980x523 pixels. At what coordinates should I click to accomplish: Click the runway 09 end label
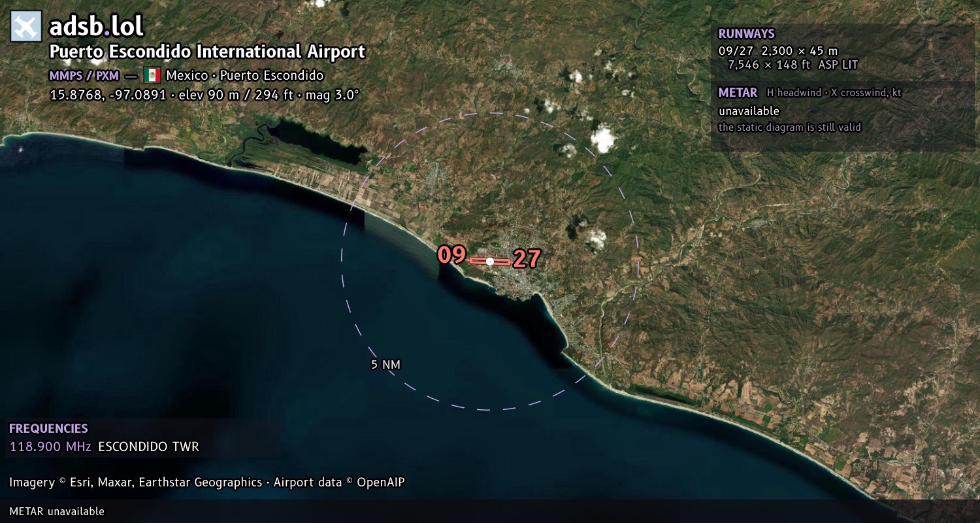tap(451, 254)
